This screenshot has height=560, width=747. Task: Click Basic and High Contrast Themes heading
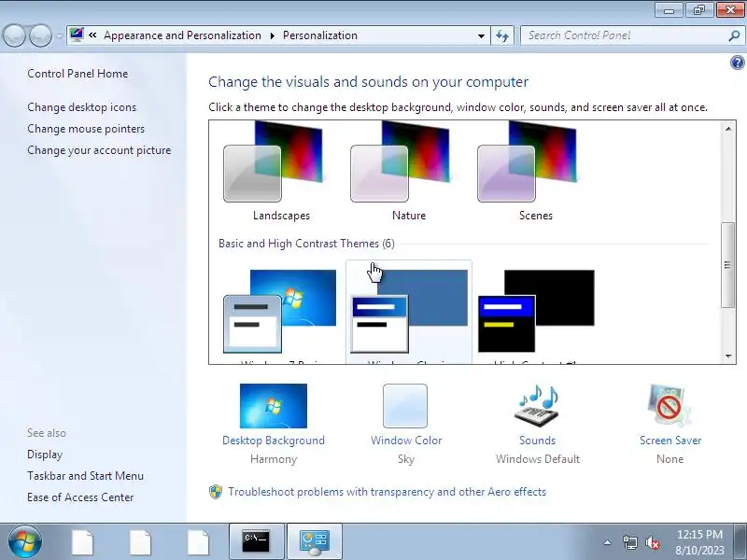point(306,244)
